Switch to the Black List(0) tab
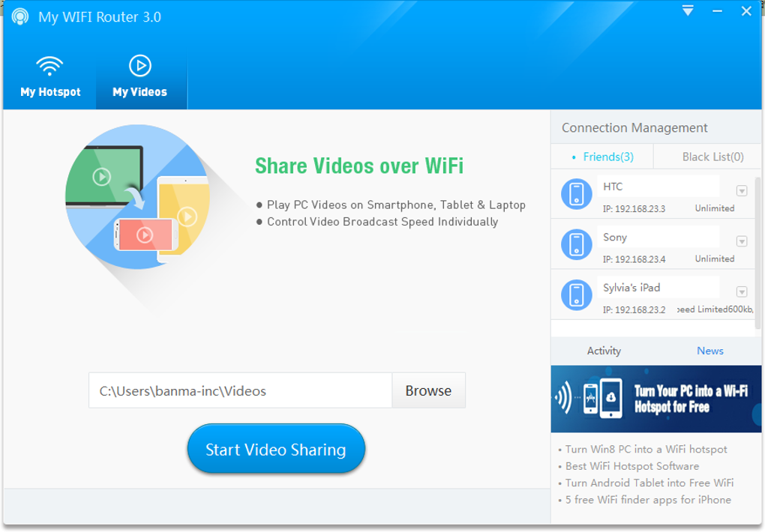The width and height of the screenshot is (765, 532). tap(712, 157)
